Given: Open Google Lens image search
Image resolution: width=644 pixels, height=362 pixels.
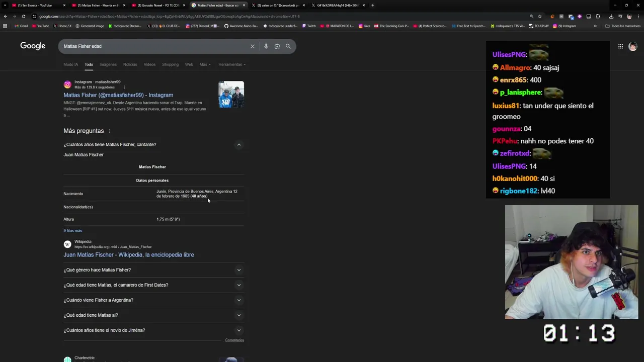Looking at the screenshot, I should coord(277,46).
